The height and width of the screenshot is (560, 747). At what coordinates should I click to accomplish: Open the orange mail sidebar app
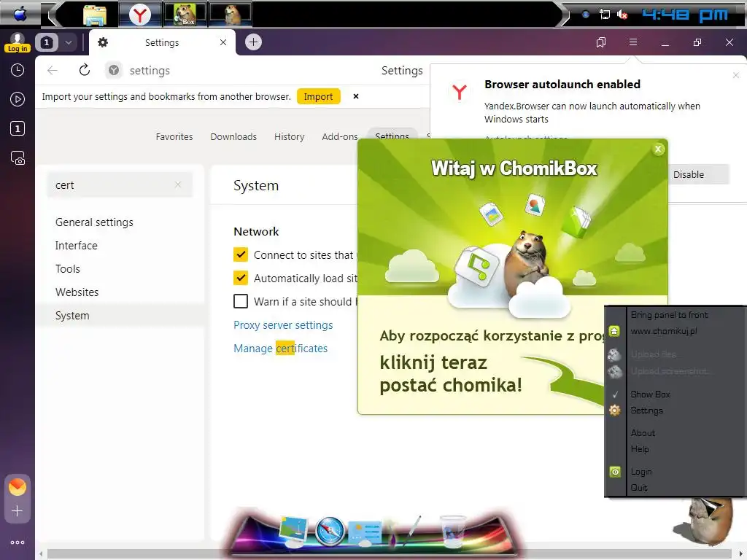18,486
